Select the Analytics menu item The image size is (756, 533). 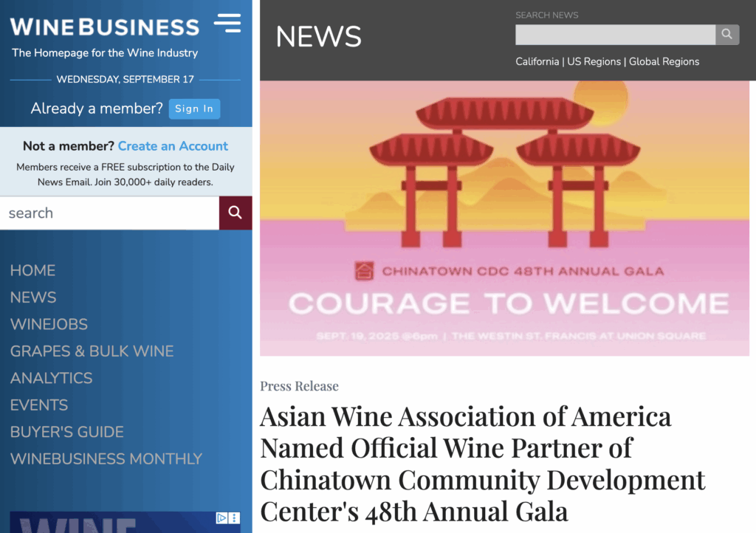[51, 378]
